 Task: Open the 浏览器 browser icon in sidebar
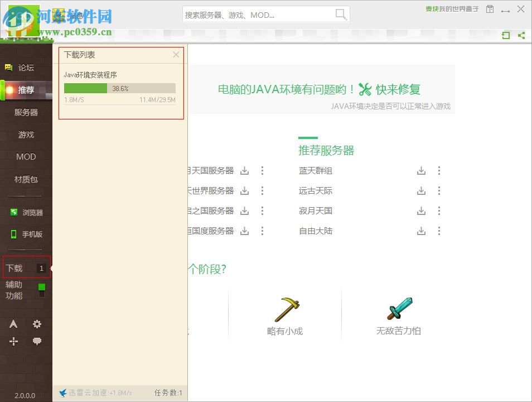pyautogui.click(x=13, y=212)
